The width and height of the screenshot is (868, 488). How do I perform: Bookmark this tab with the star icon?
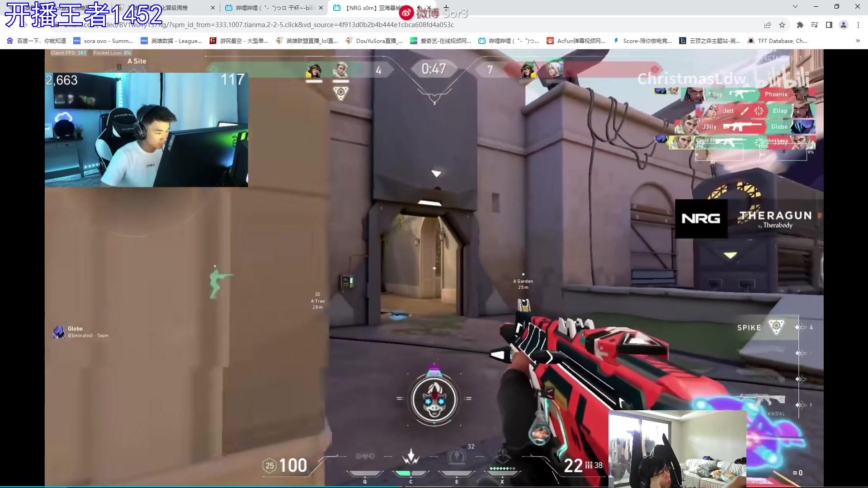[782, 25]
